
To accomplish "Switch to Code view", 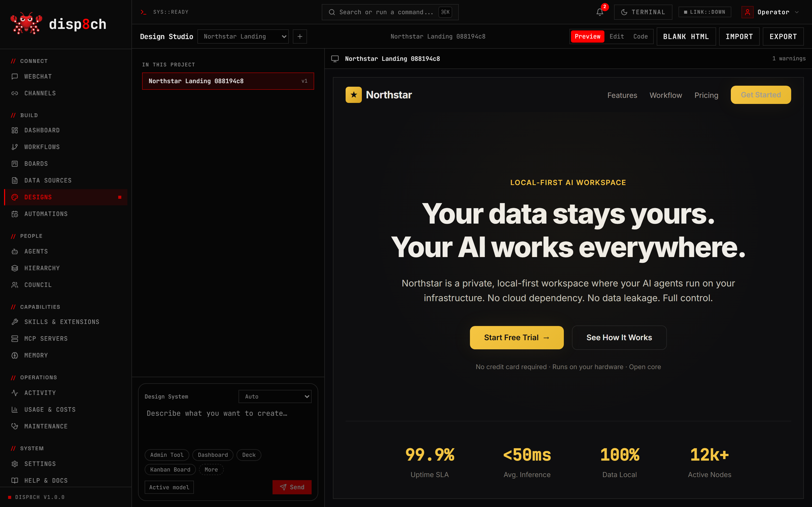I will point(640,37).
